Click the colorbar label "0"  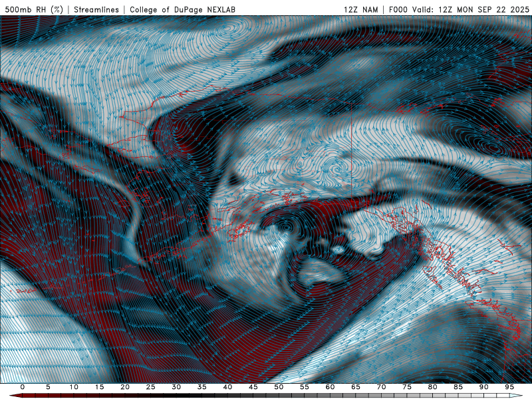23,387
